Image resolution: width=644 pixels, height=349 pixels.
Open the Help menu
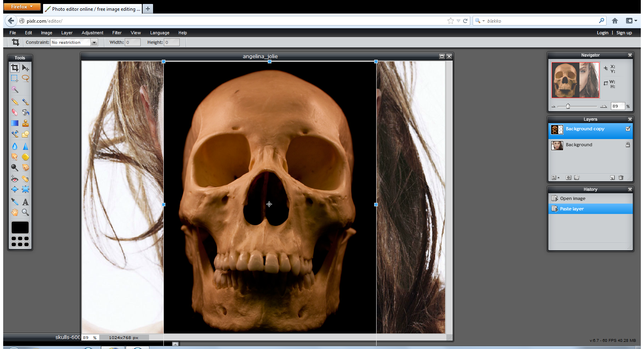point(183,33)
